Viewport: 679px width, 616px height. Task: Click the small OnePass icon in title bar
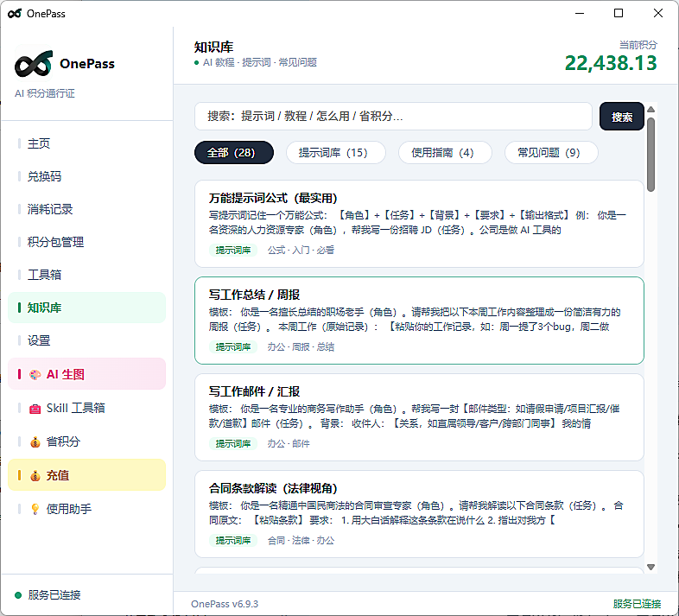[15, 14]
